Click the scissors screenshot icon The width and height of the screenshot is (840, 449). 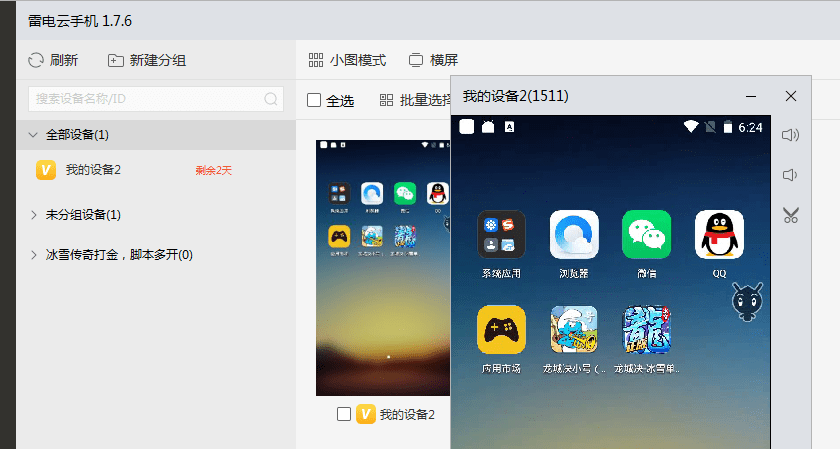click(x=791, y=215)
